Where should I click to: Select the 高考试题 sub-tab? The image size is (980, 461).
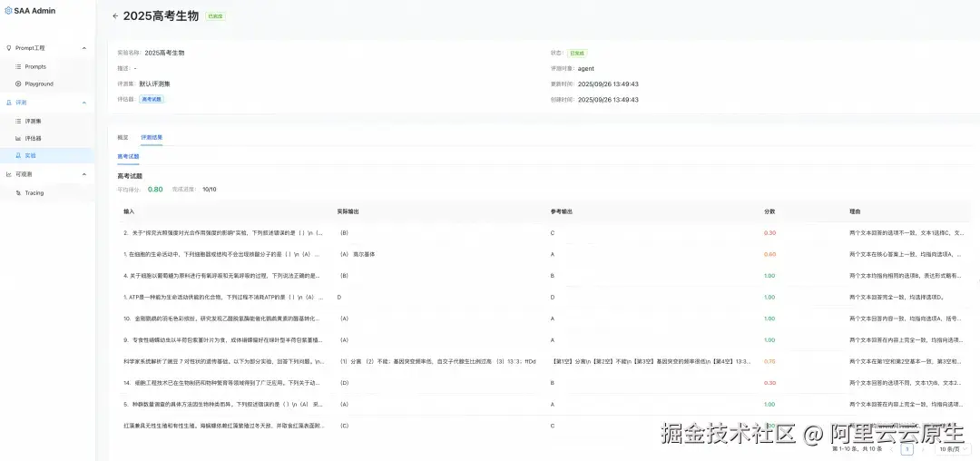[128, 156]
